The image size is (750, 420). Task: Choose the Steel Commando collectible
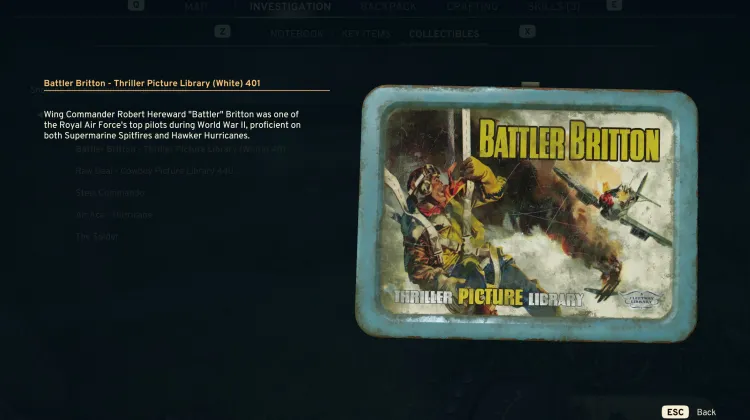110,193
